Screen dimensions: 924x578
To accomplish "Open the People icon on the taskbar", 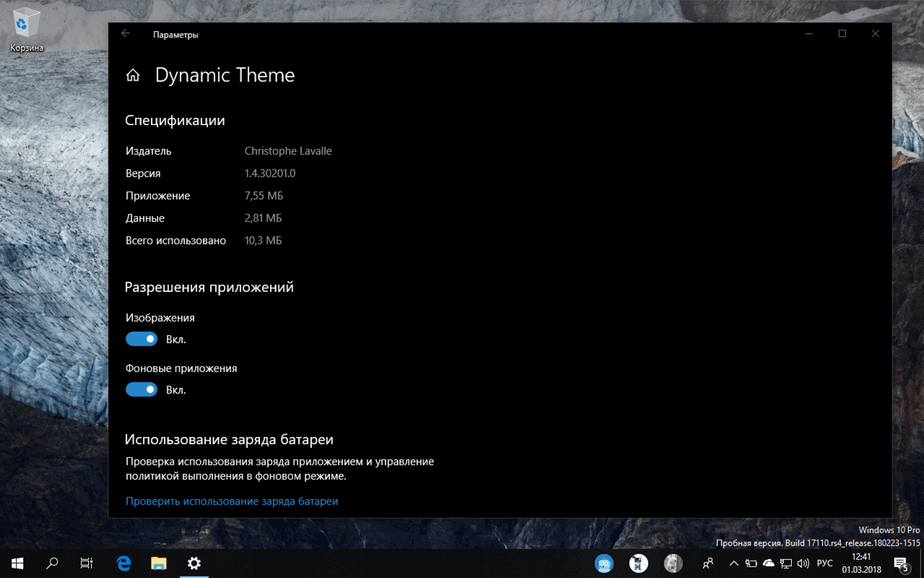I will click(708, 563).
